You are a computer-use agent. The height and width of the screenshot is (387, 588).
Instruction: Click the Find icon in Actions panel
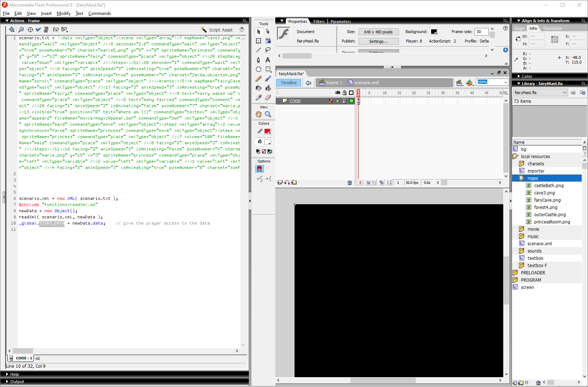point(21,29)
